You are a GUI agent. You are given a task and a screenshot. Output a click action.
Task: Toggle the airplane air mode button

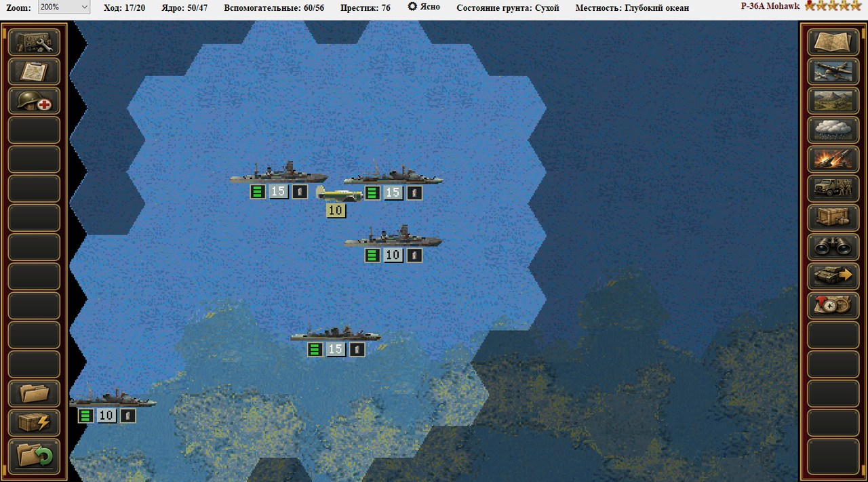coord(833,71)
